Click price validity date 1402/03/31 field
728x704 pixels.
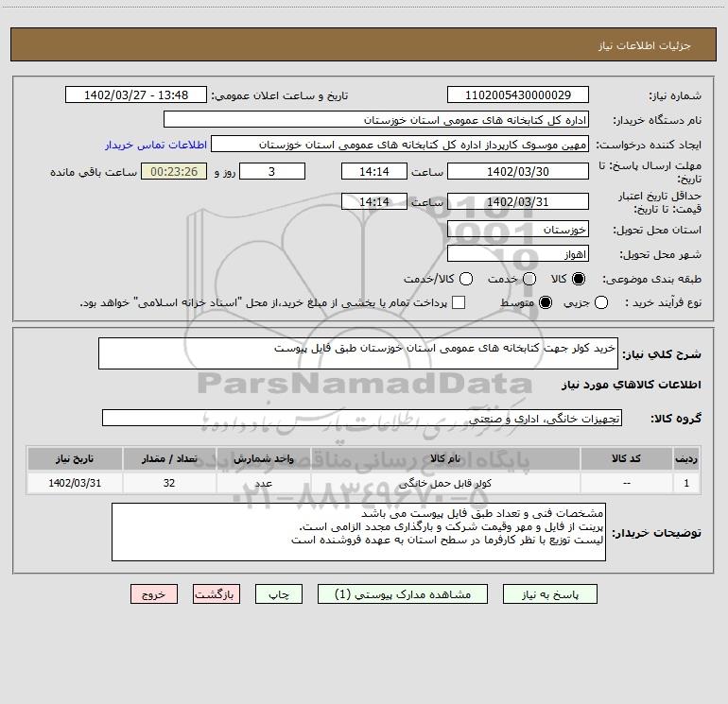[x=518, y=201]
